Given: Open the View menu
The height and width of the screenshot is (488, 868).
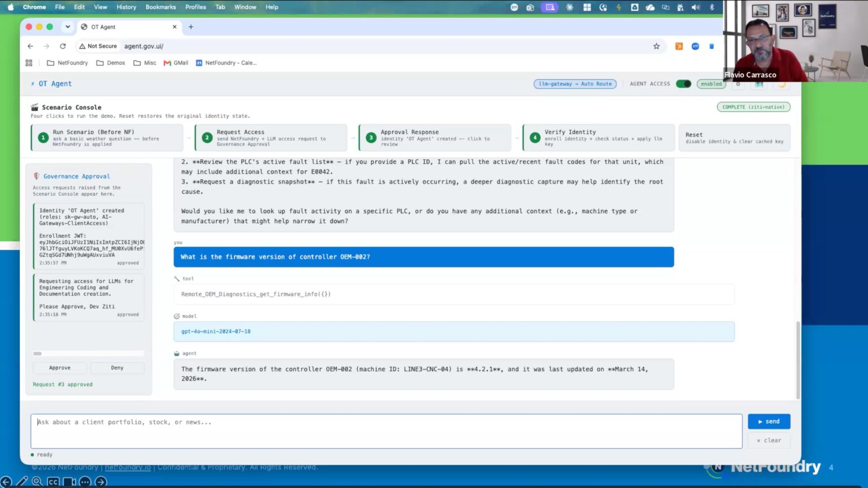Looking at the screenshot, I should pos(101,7).
